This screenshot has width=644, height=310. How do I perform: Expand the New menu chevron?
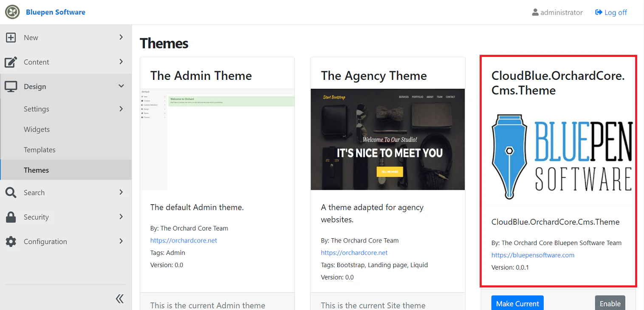click(x=121, y=37)
